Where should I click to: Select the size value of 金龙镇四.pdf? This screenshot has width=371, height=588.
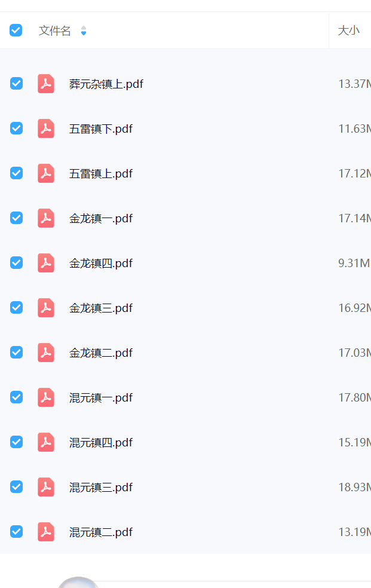[x=354, y=264]
